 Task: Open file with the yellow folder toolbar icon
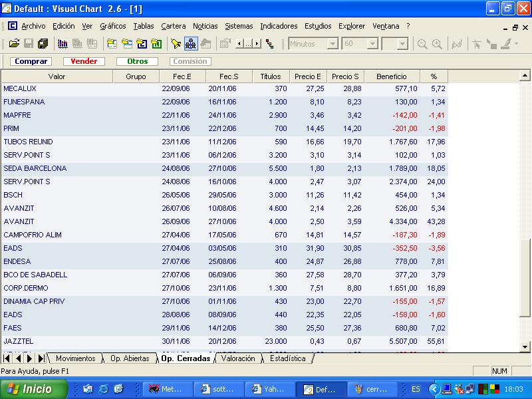click(14, 44)
